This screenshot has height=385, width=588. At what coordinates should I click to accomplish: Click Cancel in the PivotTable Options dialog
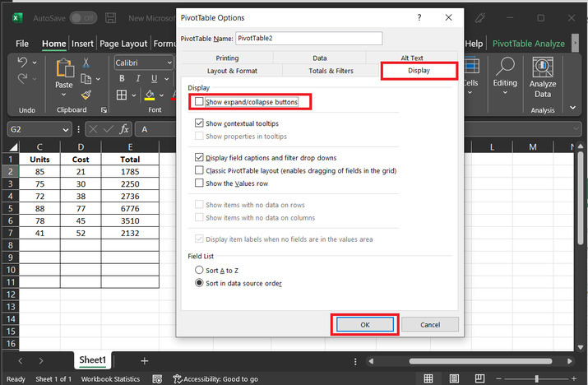430,324
